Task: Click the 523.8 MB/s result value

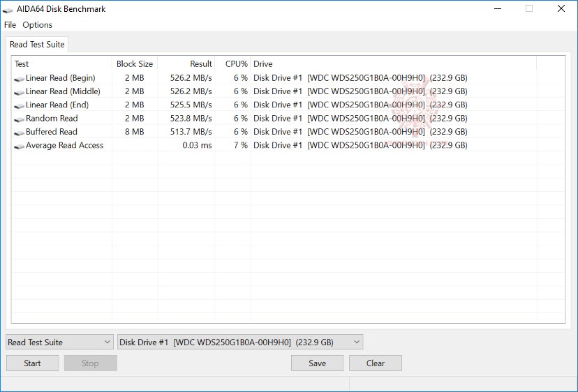Action: click(x=191, y=119)
